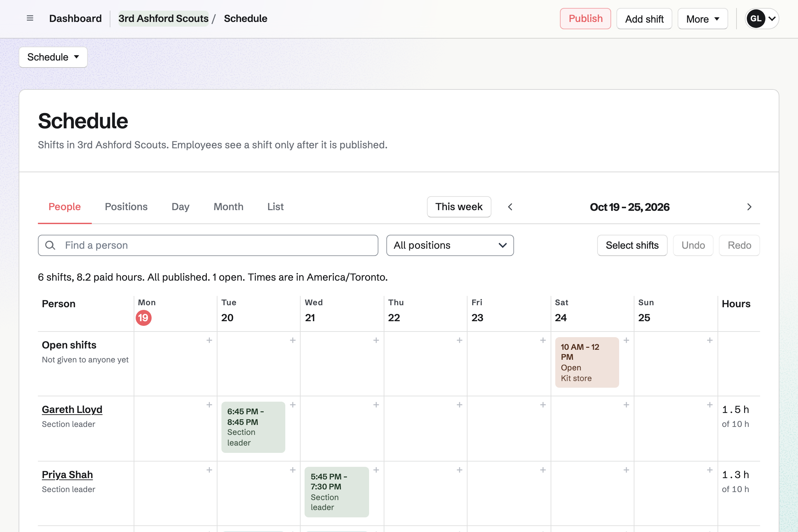Open the Schedule view dropdown
This screenshot has height=532, width=798.
(53, 57)
